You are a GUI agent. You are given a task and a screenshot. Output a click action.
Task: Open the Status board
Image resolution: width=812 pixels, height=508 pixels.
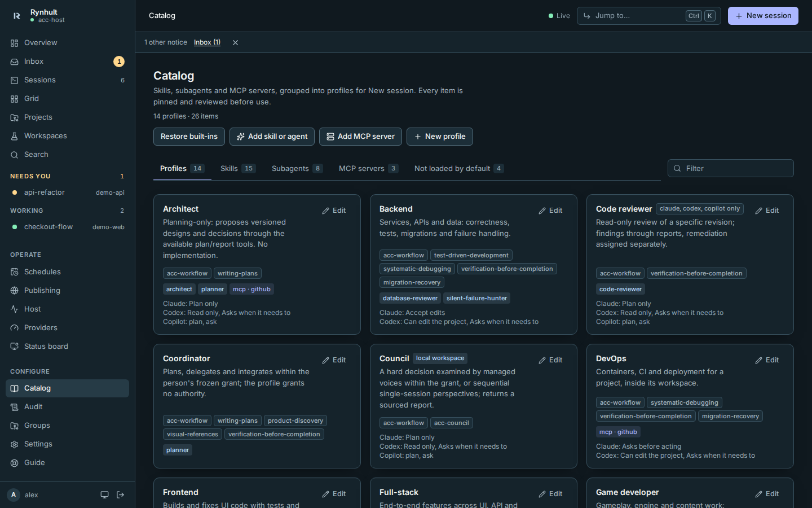(67, 347)
